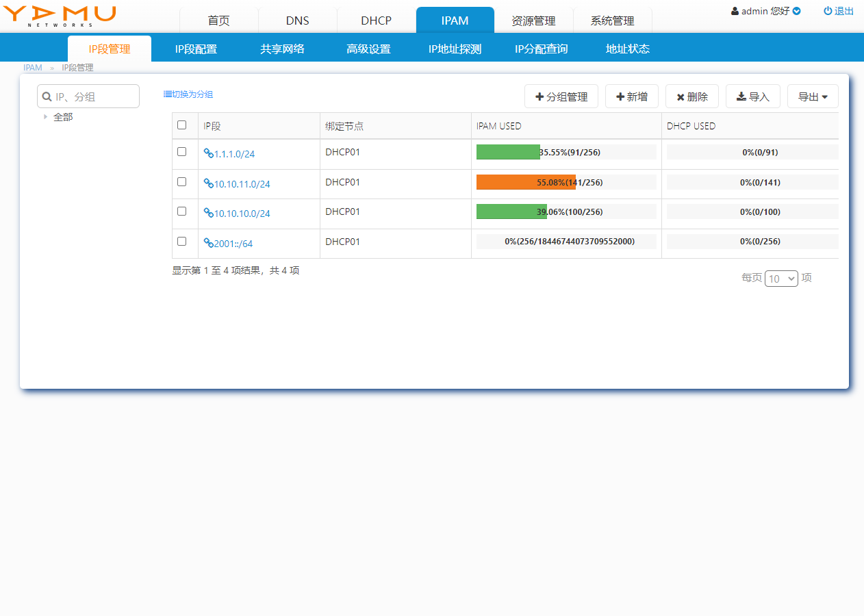This screenshot has width=864, height=616.
Task: Click the green 35.55% IPAM usage bar
Action: pos(508,152)
